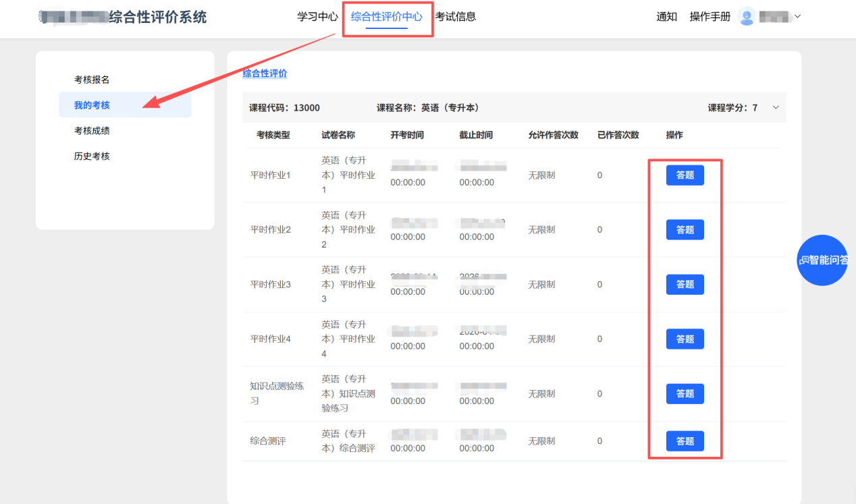Open the 智能问答 floating assistant button
The height and width of the screenshot is (504, 856).
pyautogui.click(x=822, y=260)
